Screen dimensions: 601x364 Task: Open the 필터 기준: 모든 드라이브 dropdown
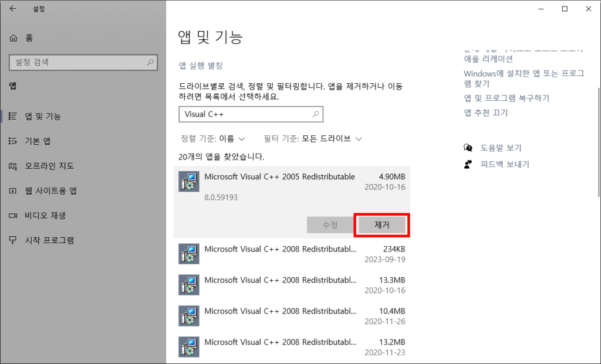(x=313, y=138)
